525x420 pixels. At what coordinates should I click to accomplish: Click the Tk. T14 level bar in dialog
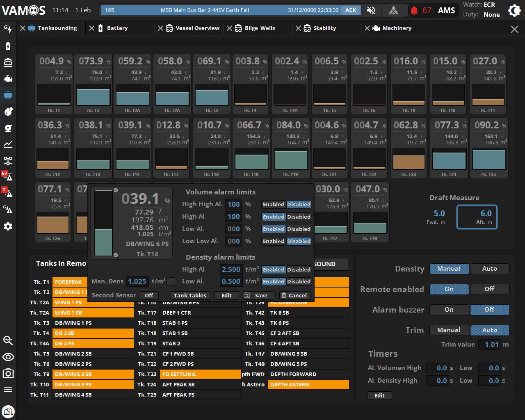(x=103, y=223)
